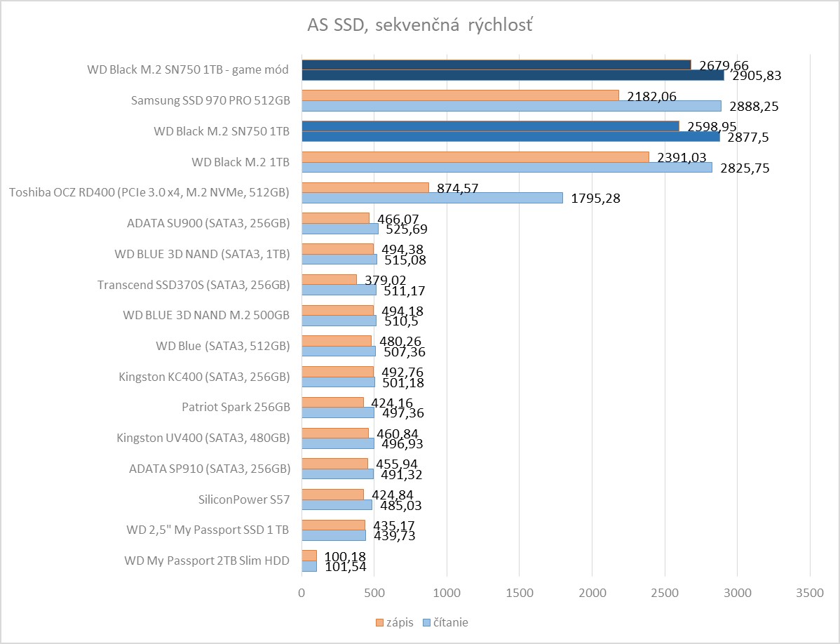Select Kingston KC400 (SATA3, 256GB) label
This screenshot has height=644, width=840.
click(204, 377)
